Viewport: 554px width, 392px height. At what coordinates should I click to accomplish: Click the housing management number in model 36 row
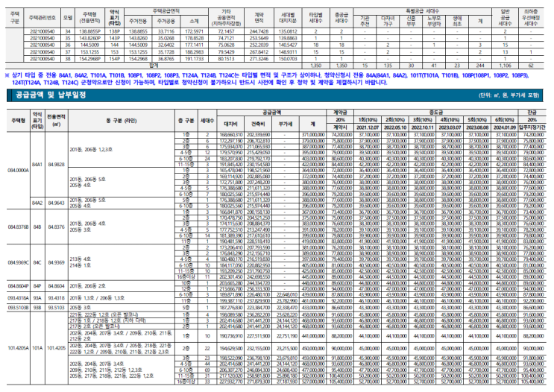(x=42, y=45)
